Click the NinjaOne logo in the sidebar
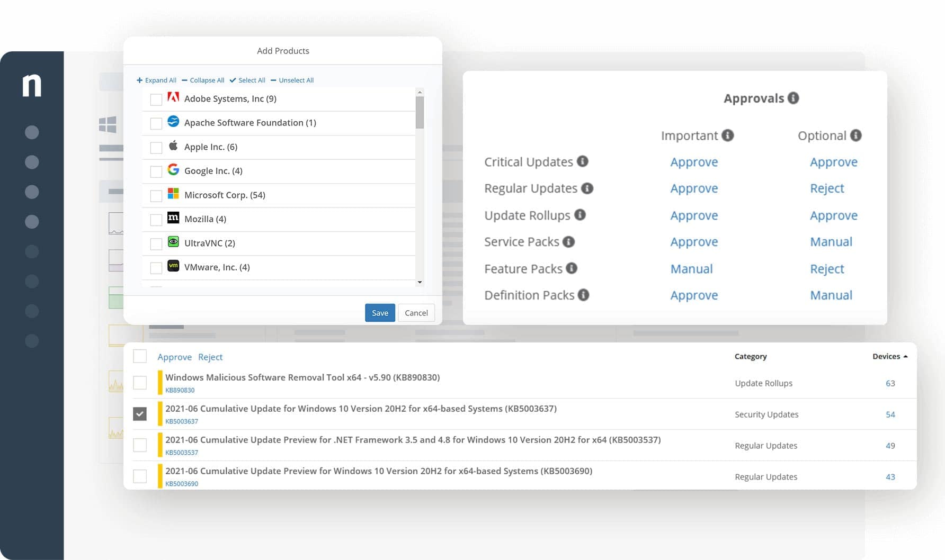 coord(32,86)
